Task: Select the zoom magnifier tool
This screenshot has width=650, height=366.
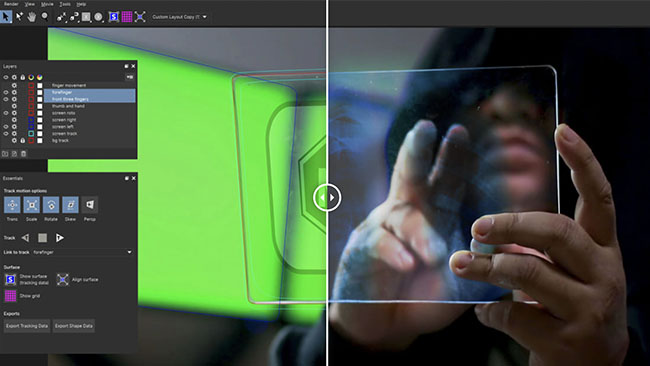Action: [x=45, y=17]
